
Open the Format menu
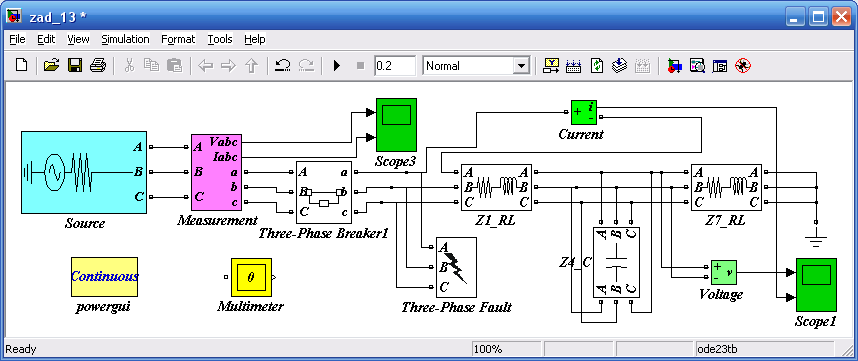[178, 39]
